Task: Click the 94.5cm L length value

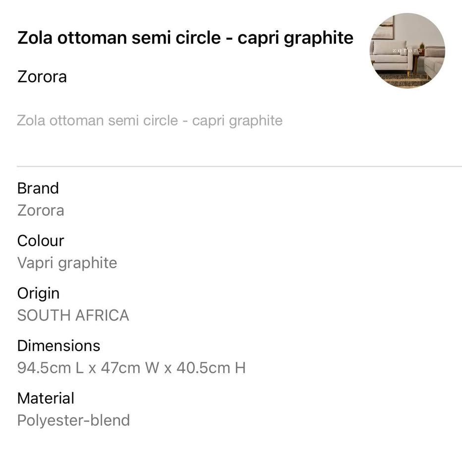Action: [50, 368]
